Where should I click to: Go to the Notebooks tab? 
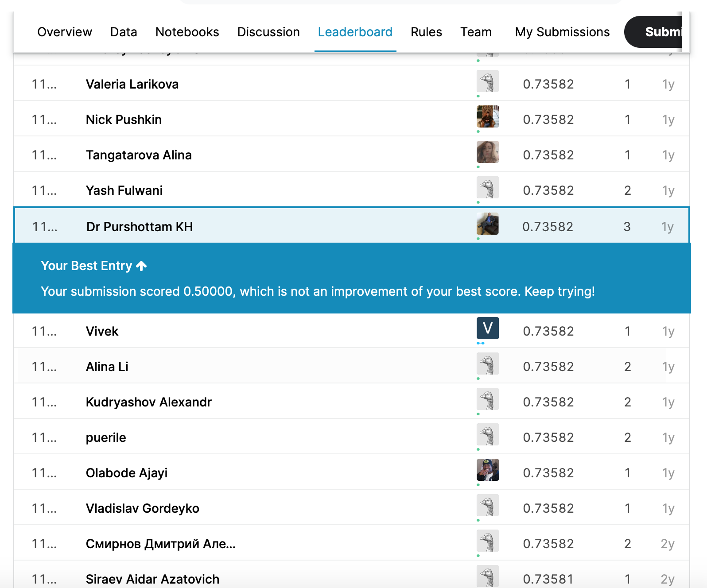tap(187, 32)
